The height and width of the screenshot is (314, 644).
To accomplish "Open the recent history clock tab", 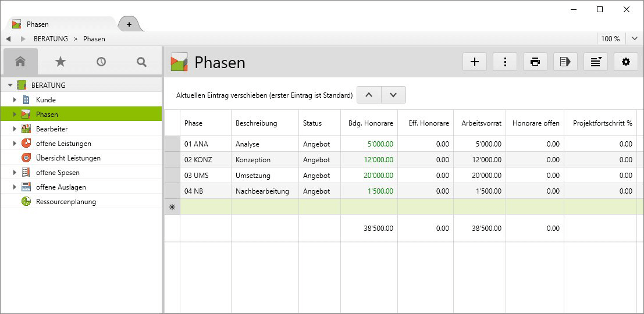I will click(x=101, y=62).
